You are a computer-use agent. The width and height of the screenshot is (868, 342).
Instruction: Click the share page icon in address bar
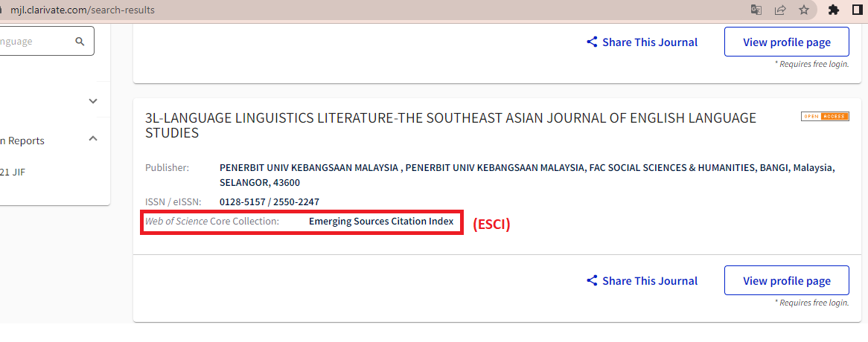780,10
